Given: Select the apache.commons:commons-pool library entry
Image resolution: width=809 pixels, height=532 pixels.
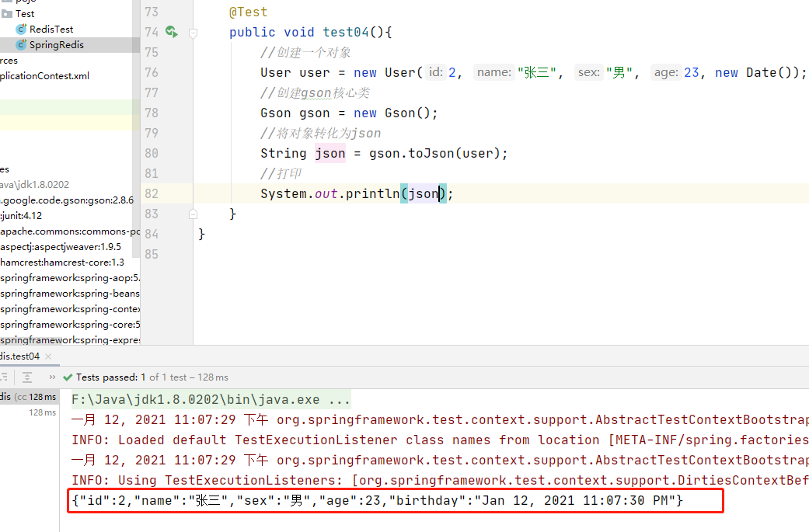Looking at the screenshot, I should coord(70,231).
